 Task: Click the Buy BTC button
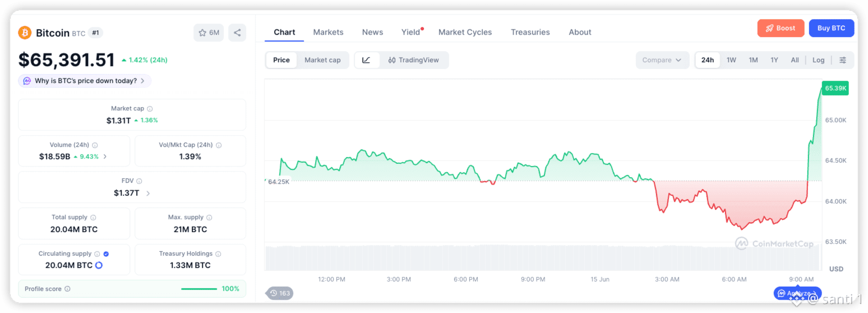pyautogui.click(x=831, y=28)
